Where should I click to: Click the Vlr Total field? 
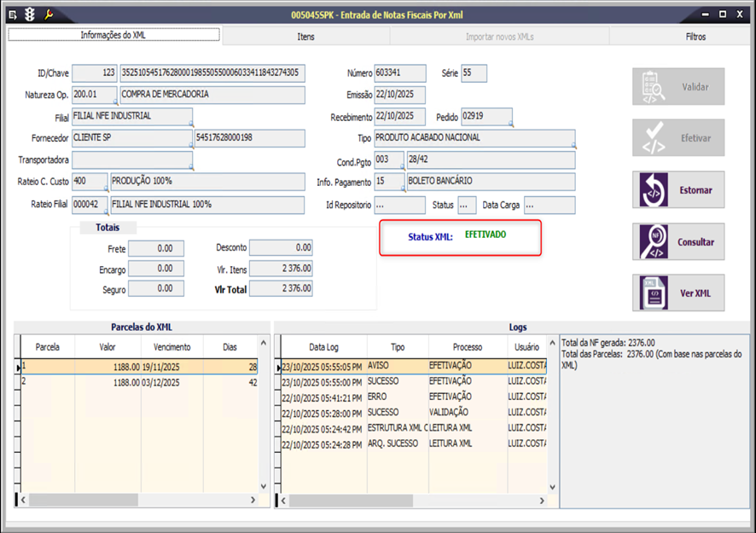(281, 288)
